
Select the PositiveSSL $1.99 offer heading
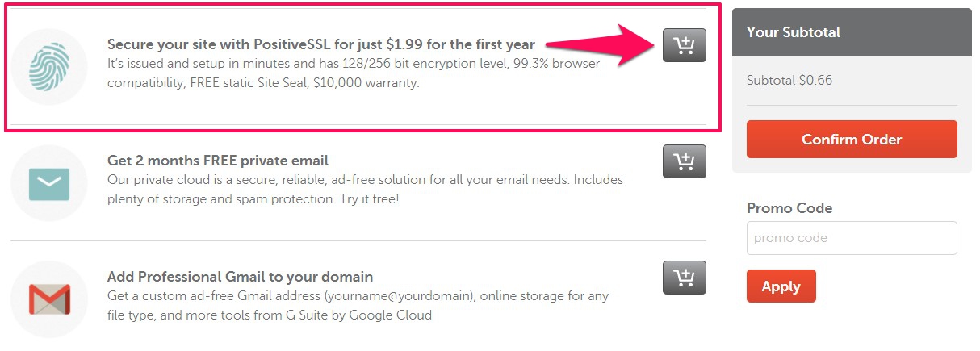tap(321, 44)
